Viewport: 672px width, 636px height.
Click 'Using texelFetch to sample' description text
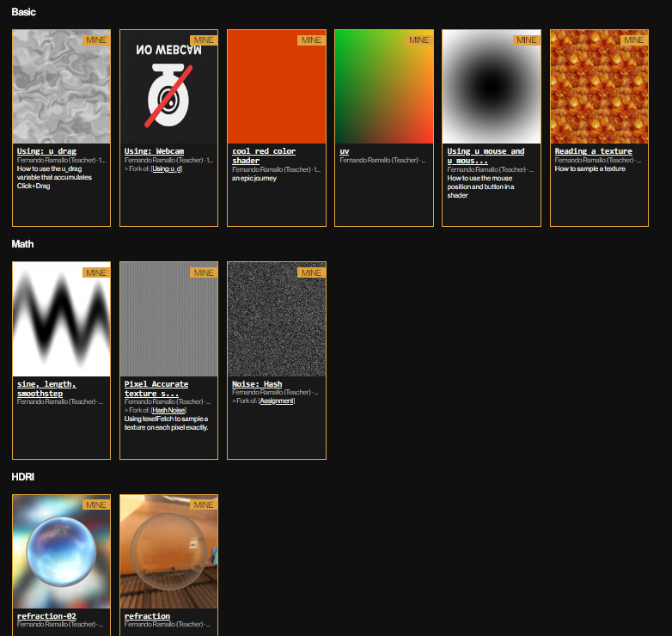coord(167,424)
